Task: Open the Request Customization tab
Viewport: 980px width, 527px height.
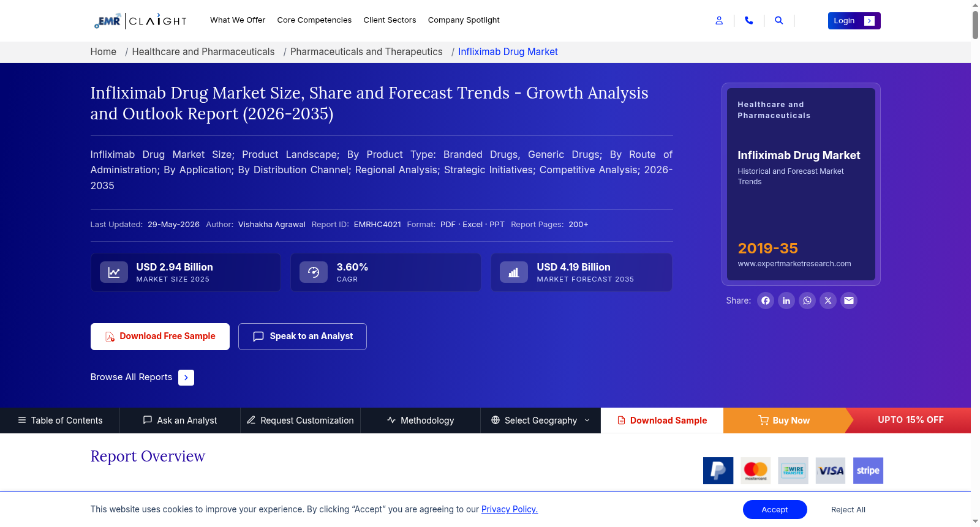Action: (300, 420)
